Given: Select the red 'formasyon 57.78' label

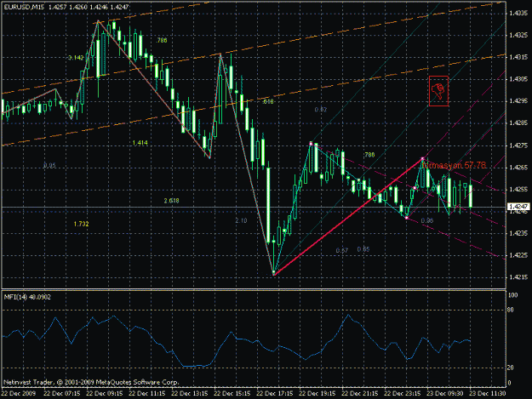Looking at the screenshot, I should [454, 165].
